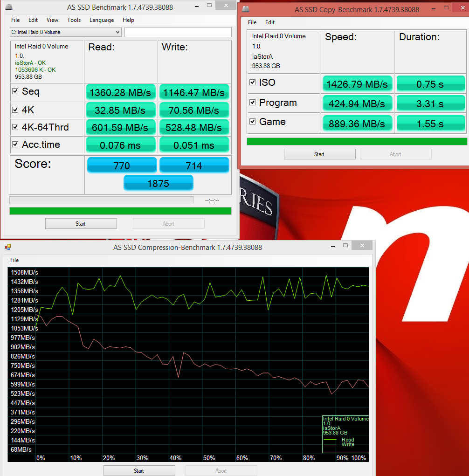Disable the Acc.time test checkbox
Image resolution: width=469 pixels, height=476 pixels.
pyautogui.click(x=15, y=144)
